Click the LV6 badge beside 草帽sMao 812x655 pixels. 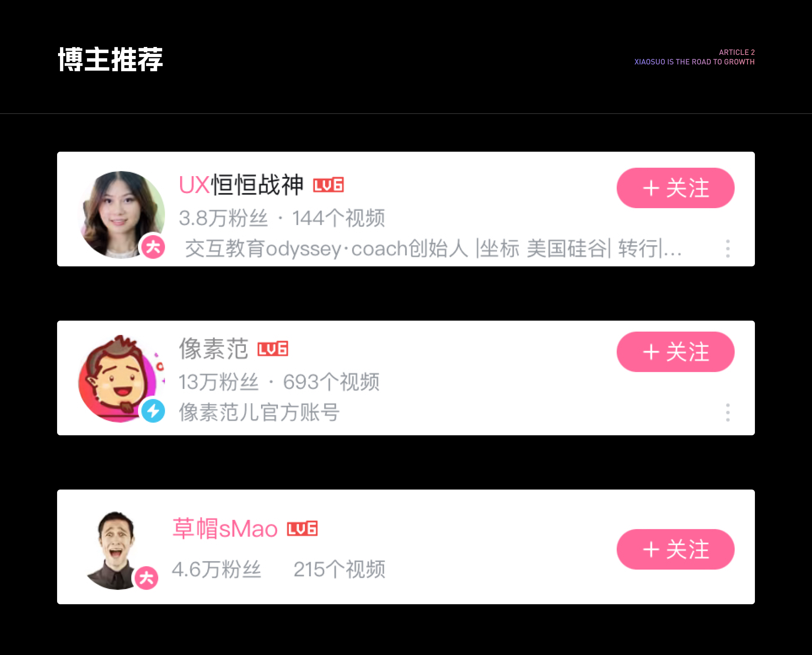pyautogui.click(x=302, y=529)
